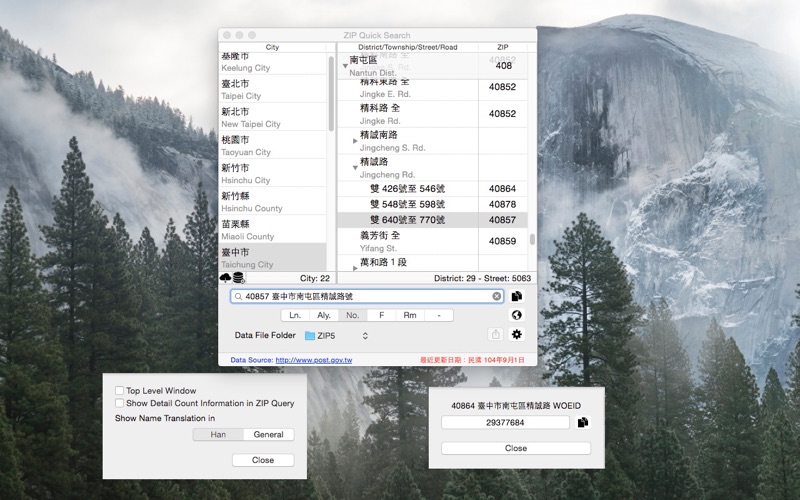Collapse the Jingcheng Rd. node
800x500 pixels.
[355, 168]
